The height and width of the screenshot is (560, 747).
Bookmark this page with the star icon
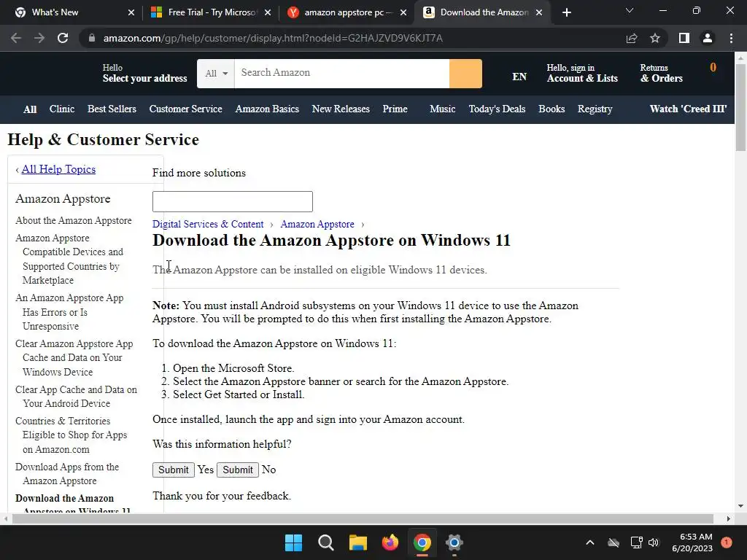coord(655,38)
